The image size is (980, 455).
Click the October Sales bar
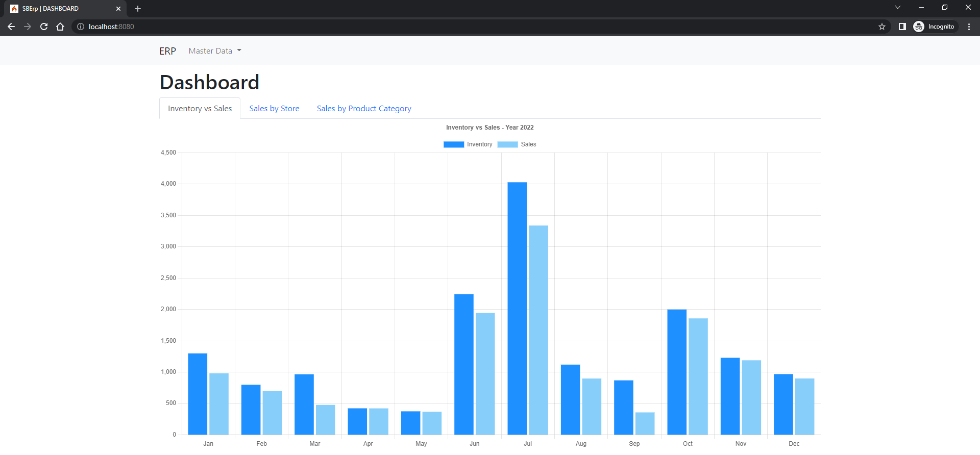pos(698,376)
